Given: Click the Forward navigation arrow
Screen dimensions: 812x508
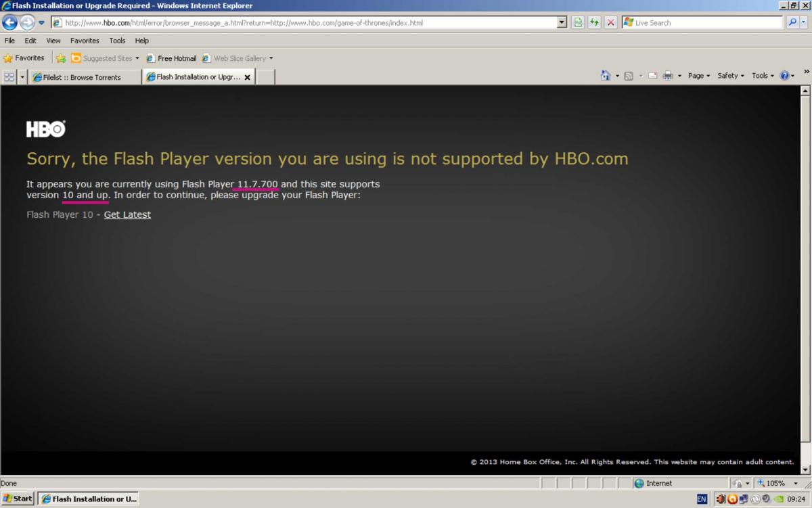Looking at the screenshot, I should click(27, 22).
